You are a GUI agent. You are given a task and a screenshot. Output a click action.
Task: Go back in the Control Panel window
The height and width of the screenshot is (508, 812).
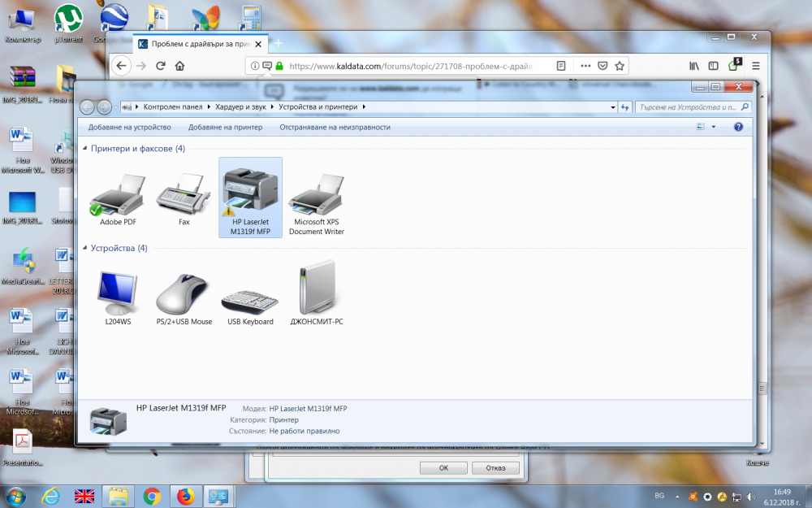click(x=87, y=107)
